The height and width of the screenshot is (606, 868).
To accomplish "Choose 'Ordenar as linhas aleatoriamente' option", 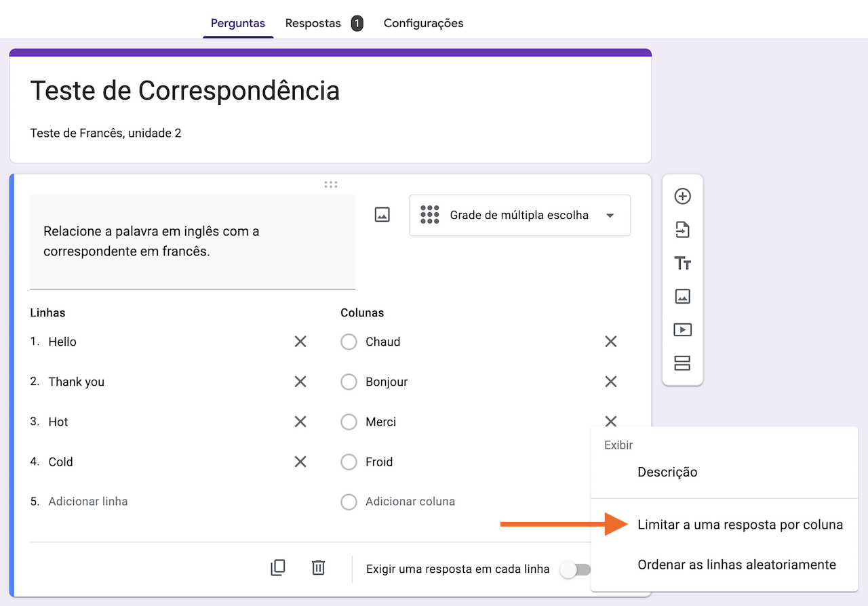I will 736,565.
